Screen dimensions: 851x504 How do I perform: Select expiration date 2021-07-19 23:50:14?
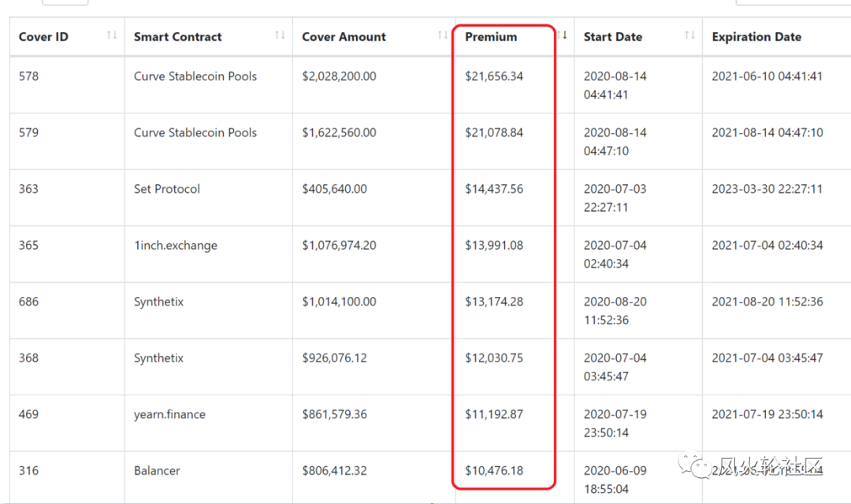(x=767, y=415)
